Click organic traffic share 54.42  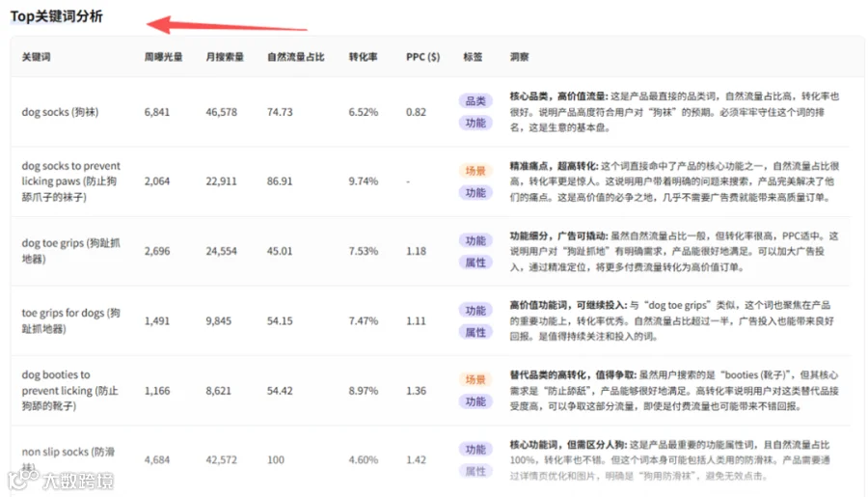tap(280, 391)
